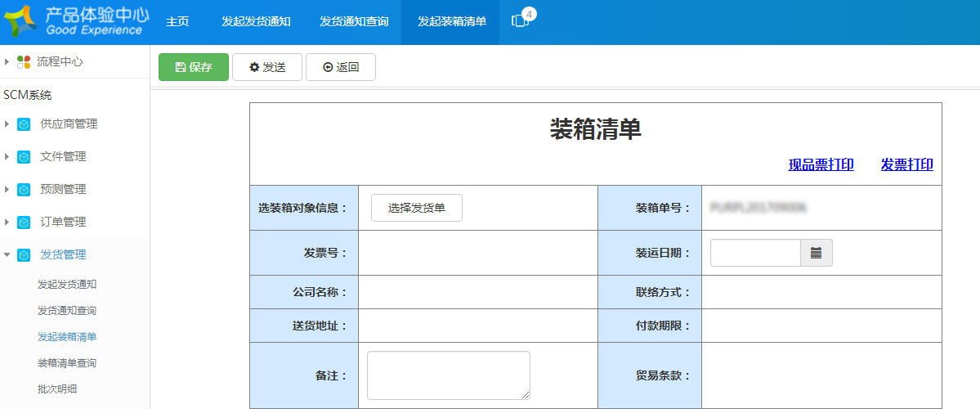
Task: Click the colorful 流程中心 icon
Action: coord(24,61)
